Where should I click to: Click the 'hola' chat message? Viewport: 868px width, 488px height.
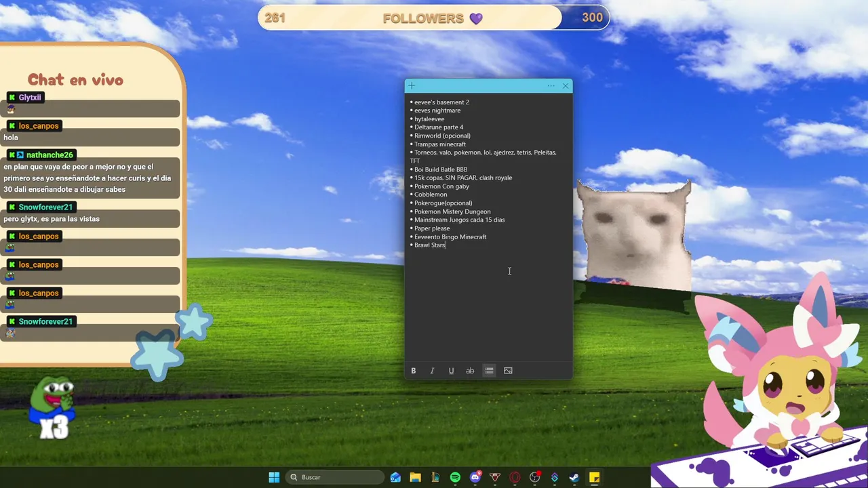click(x=11, y=138)
